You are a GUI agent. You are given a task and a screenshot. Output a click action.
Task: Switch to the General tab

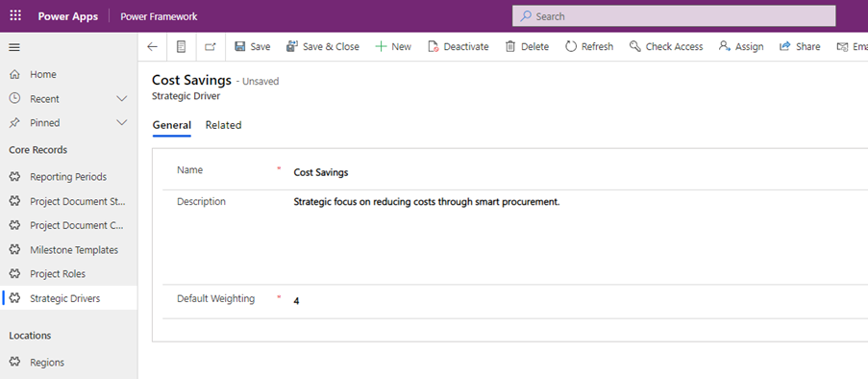172,125
